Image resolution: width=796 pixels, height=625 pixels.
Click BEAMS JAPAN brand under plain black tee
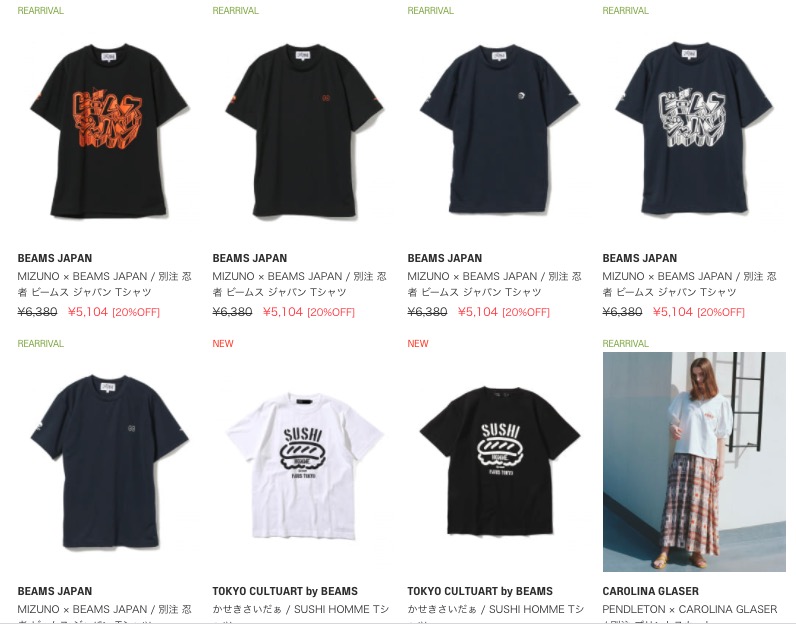(x=250, y=258)
